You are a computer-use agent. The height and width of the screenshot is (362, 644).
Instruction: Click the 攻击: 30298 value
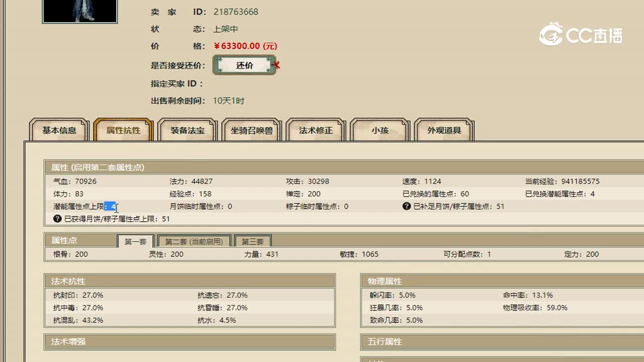coord(307,181)
